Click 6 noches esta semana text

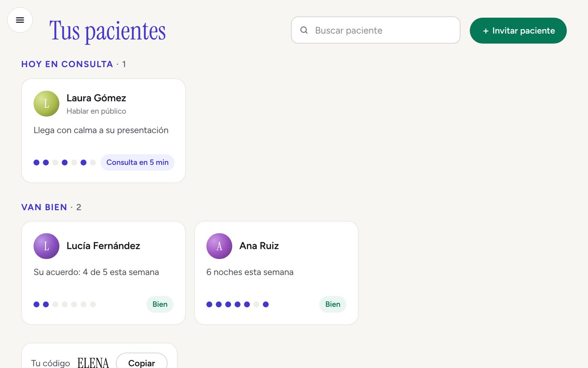[250, 272]
